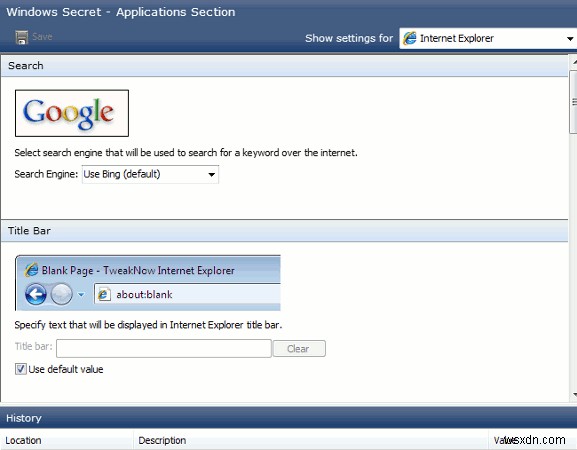Click the Google logo thumbnail
577x450 pixels.
(x=72, y=113)
